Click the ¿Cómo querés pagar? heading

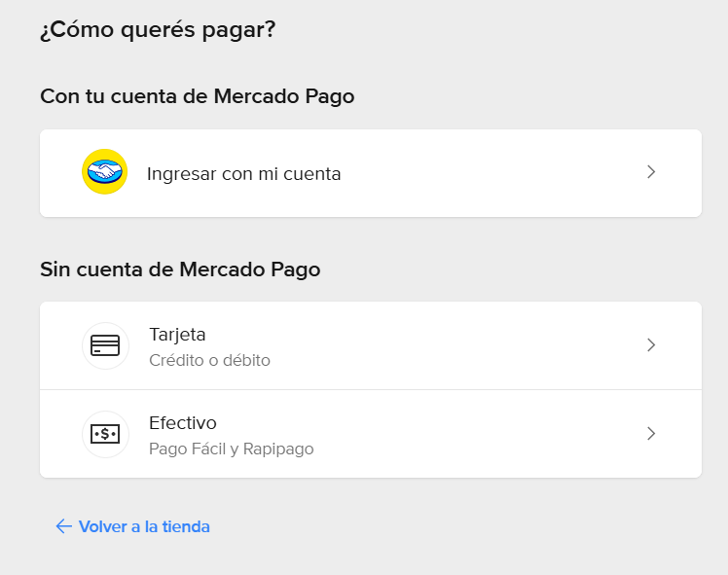click(158, 30)
